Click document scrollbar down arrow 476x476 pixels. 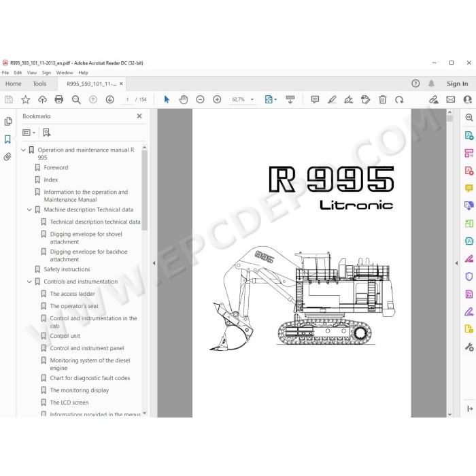(x=449, y=414)
